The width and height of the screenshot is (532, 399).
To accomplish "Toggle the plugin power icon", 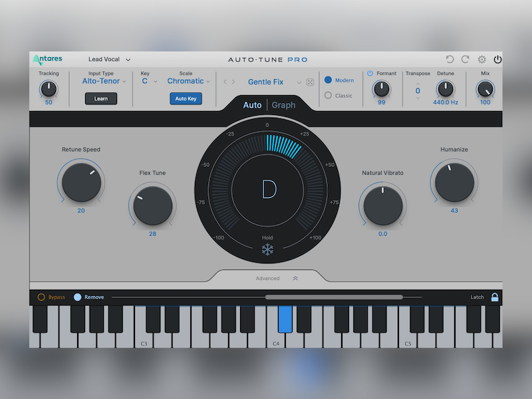I will (497, 60).
